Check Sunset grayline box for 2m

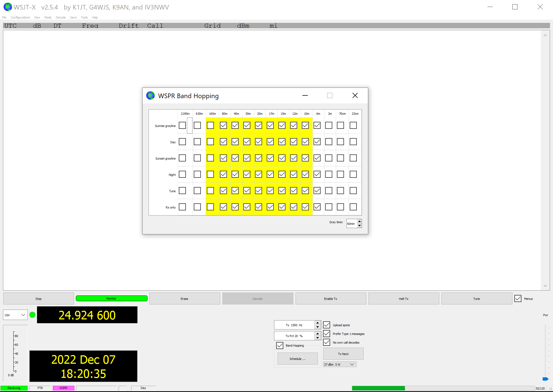pyautogui.click(x=329, y=158)
